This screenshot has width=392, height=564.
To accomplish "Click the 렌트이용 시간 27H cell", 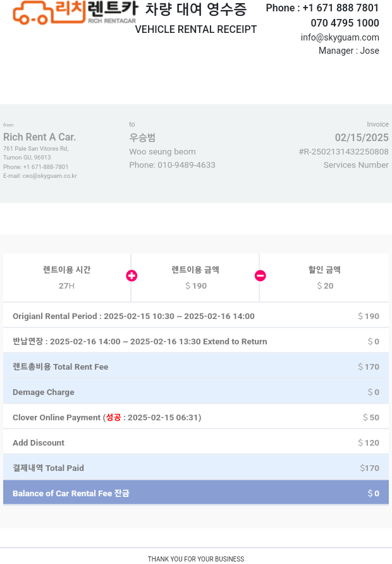I will click(67, 278).
